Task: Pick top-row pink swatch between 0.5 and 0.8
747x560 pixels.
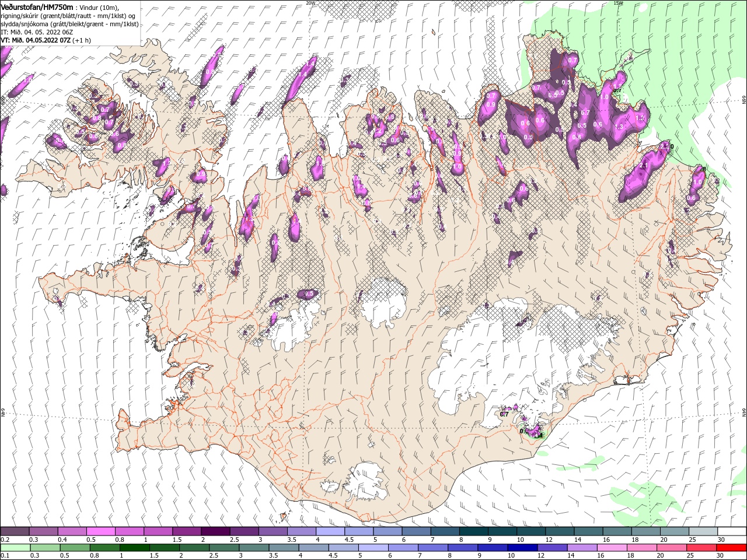Action: click(x=100, y=531)
